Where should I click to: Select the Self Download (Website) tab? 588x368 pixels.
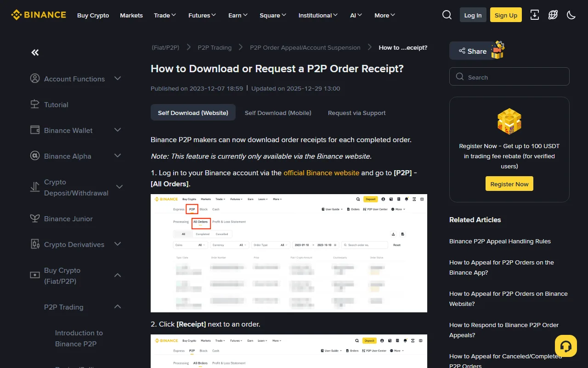click(193, 113)
